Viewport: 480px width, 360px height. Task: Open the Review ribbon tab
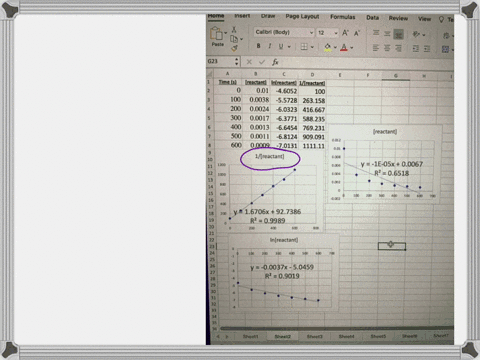[398, 18]
